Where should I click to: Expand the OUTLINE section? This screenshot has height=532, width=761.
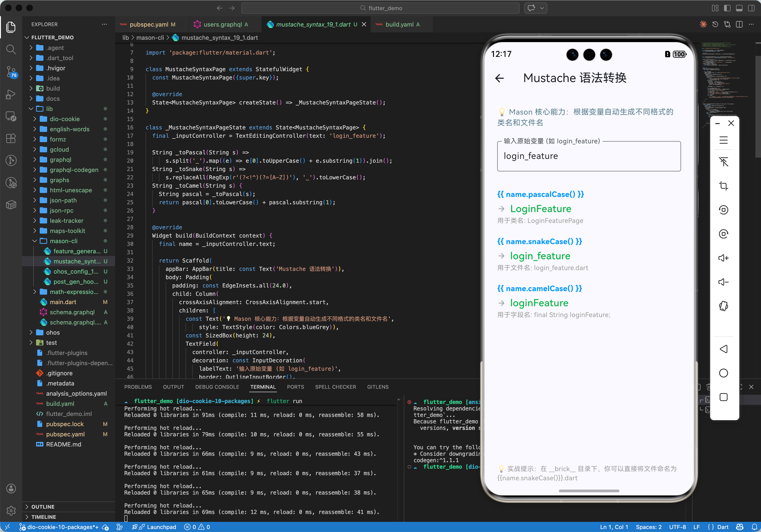point(43,507)
